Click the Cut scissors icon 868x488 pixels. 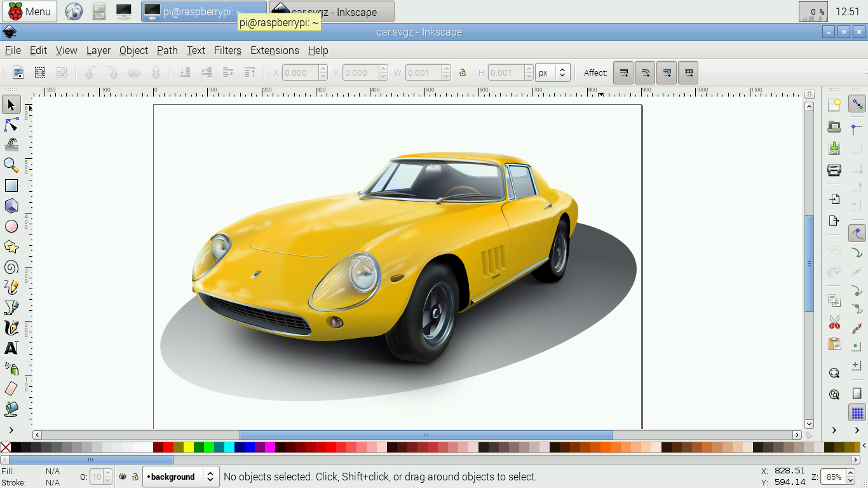coord(834,322)
